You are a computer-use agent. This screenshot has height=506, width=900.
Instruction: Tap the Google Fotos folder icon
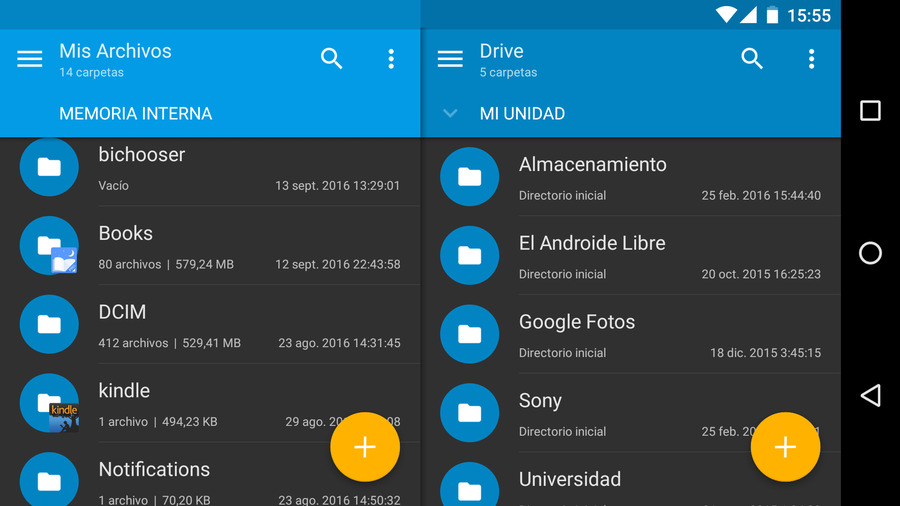click(470, 334)
